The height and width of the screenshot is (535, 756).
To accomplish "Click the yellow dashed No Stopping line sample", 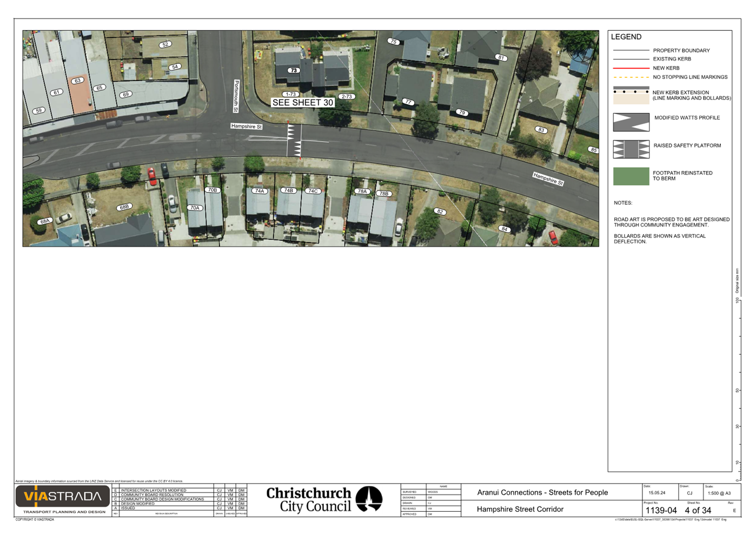I will coord(631,77).
